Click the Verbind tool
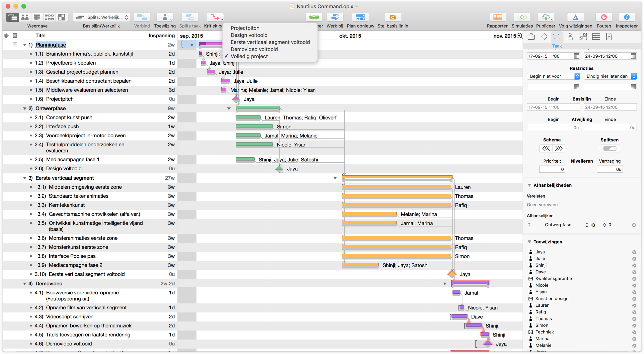 [142, 17]
